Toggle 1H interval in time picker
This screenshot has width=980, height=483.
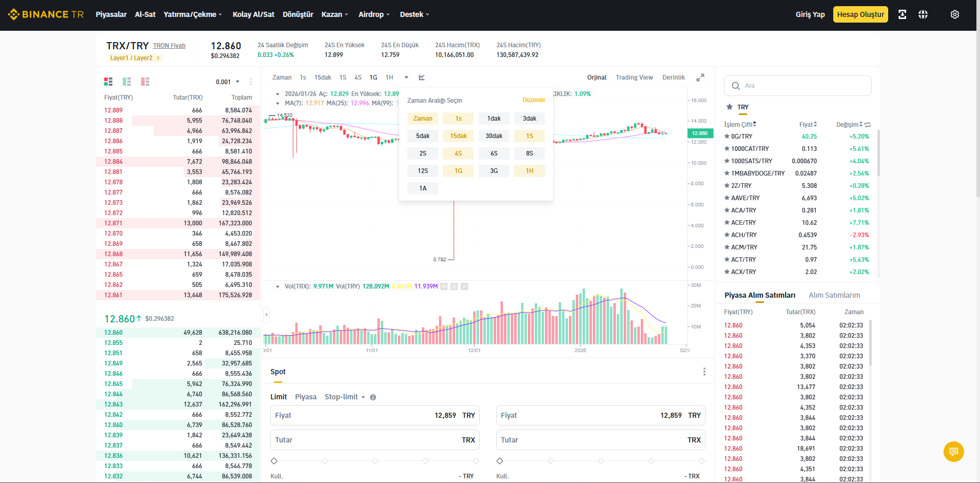[530, 171]
